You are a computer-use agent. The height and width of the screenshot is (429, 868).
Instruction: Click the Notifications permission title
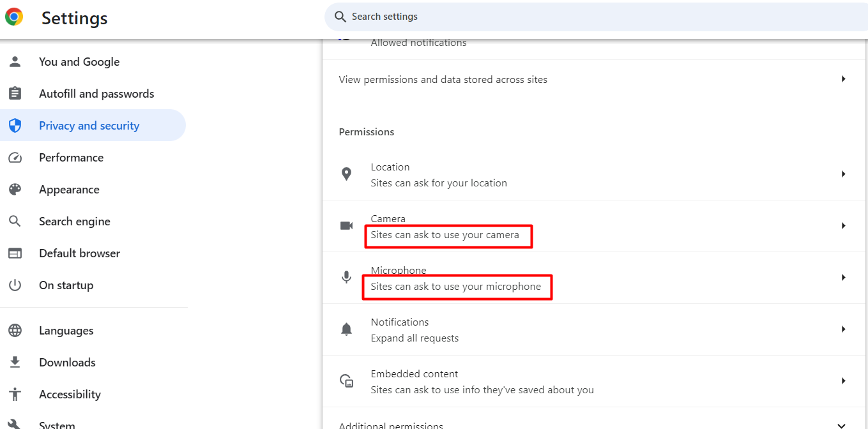pos(400,322)
